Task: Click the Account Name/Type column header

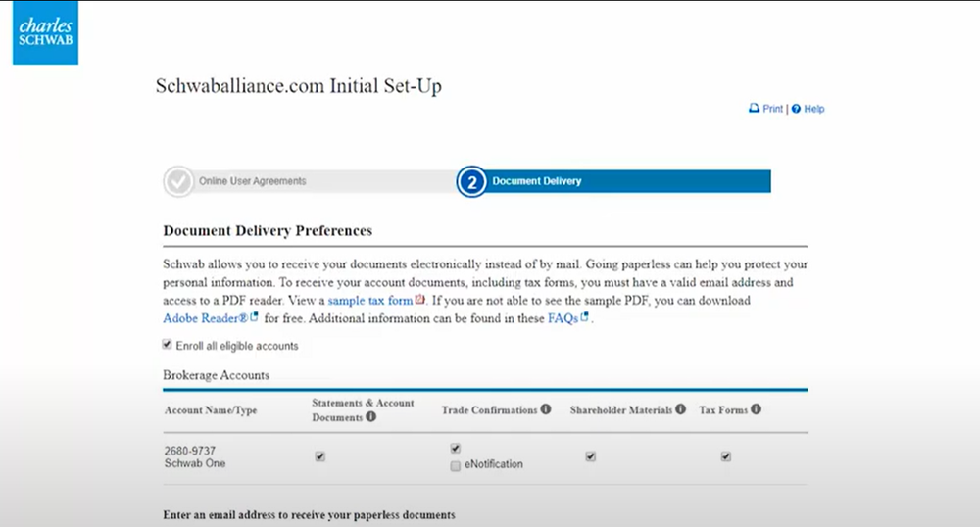Action: pos(211,410)
